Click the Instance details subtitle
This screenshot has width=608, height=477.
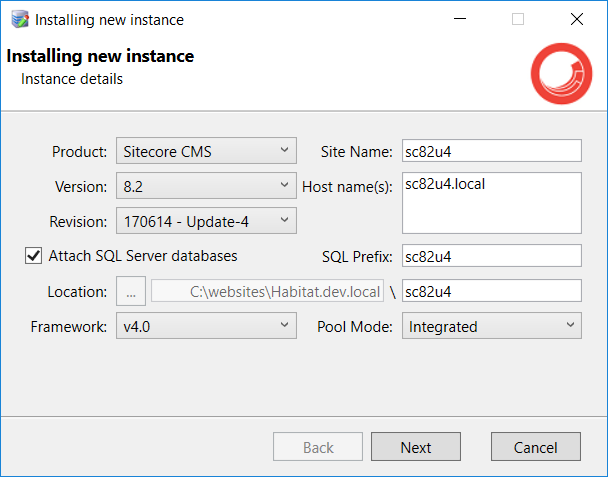click(72, 79)
